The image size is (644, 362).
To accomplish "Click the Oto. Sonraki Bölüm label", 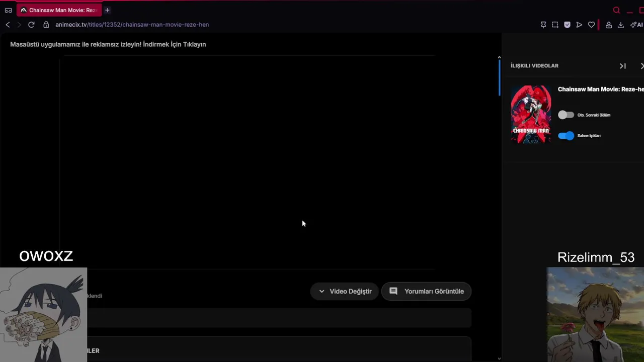I will (x=594, y=115).
